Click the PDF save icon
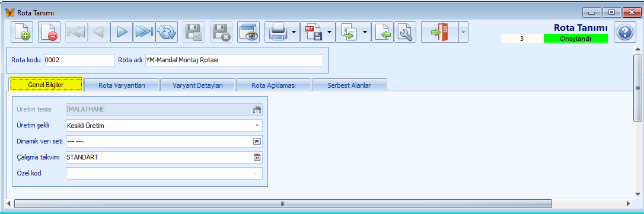This screenshot has height=214, width=644. pos(313,32)
